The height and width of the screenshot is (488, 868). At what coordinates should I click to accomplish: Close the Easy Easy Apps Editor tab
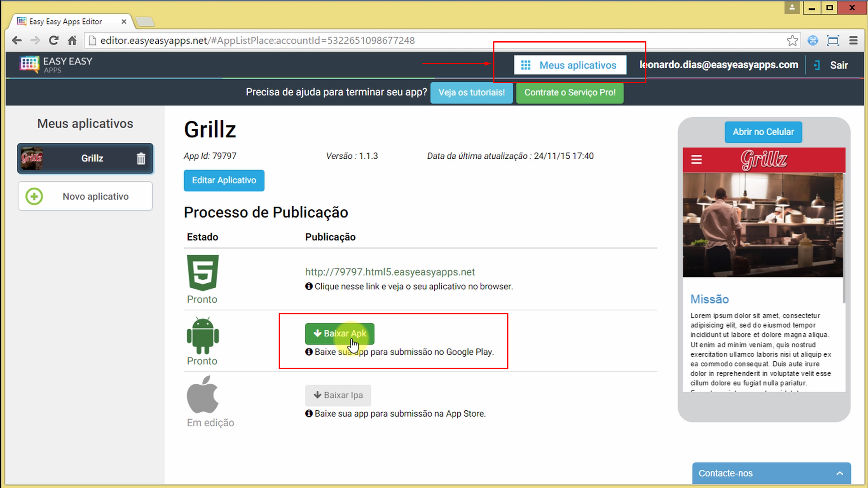coord(124,21)
